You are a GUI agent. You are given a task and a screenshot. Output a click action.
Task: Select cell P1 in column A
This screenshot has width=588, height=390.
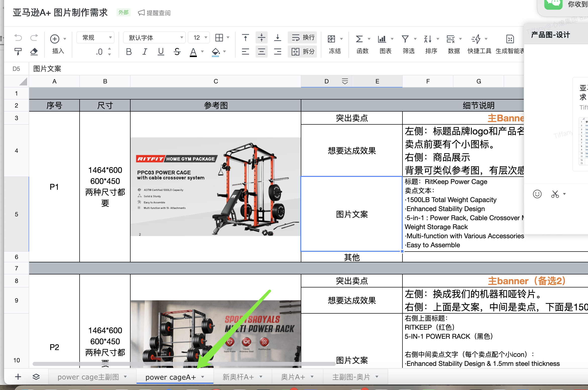coord(54,187)
